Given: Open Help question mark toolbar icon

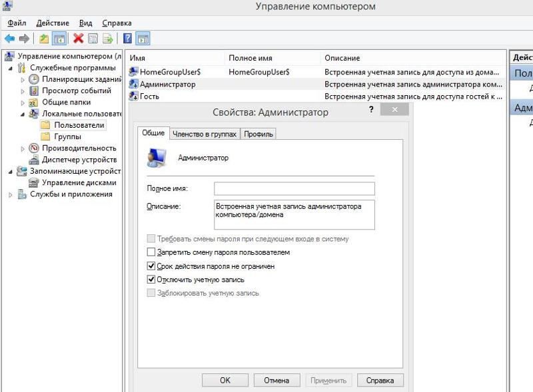Looking at the screenshot, I should pyautogui.click(x=127, y=39).
